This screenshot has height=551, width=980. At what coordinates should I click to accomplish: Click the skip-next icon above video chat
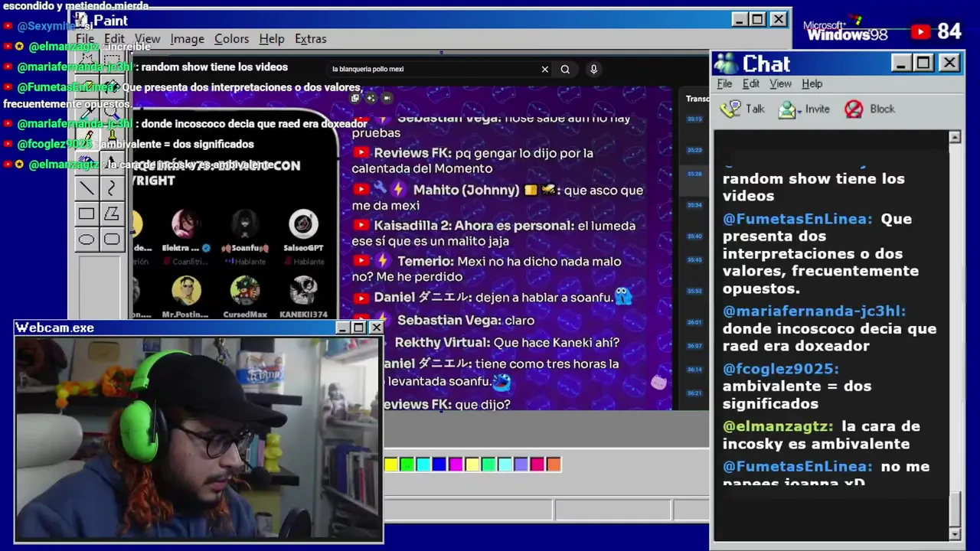click(x=387, y=98)
